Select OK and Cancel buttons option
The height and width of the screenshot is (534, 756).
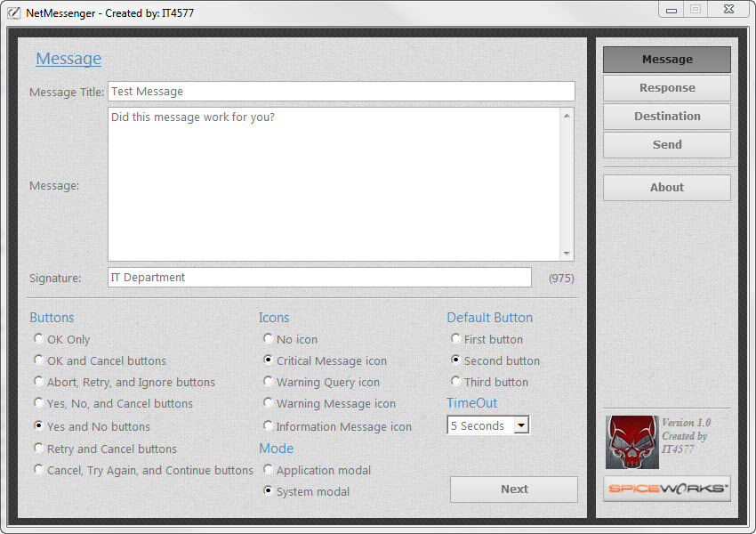38,360
